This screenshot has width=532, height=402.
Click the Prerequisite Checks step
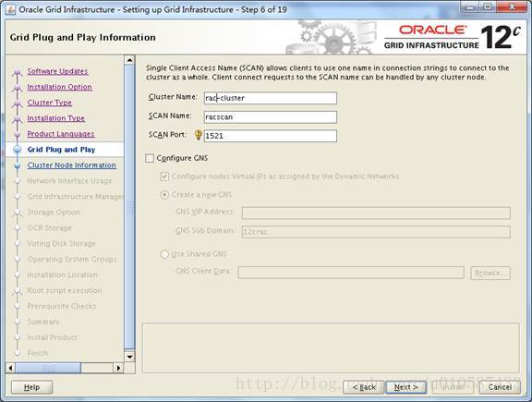(62, 306)
